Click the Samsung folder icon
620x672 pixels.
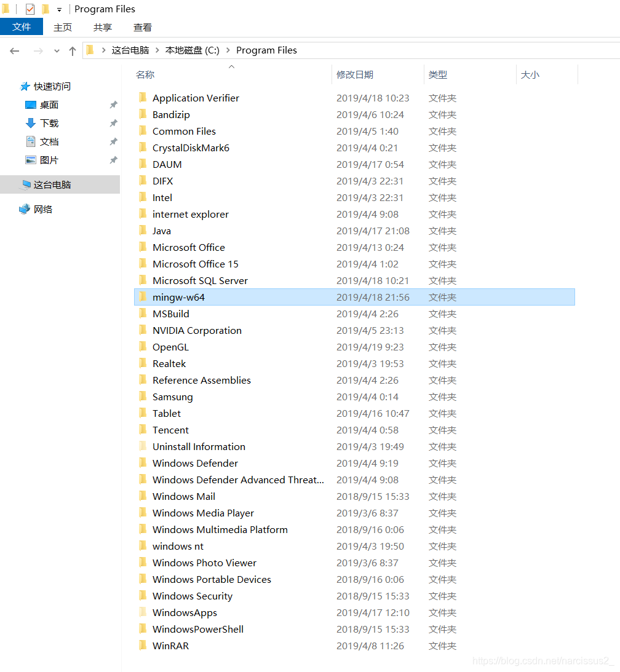[x=143, y=397]
